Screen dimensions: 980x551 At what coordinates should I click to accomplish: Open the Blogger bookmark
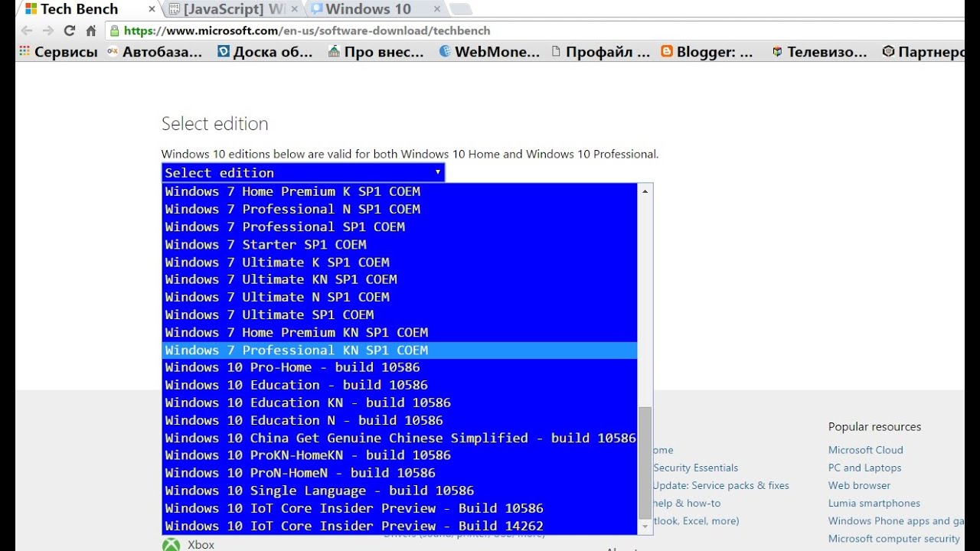pos(707,52)
